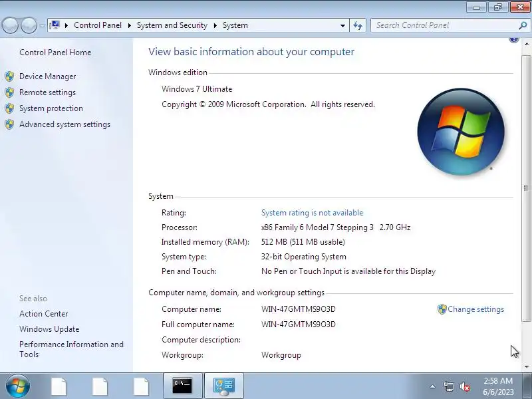
Task: Switch to Command Prompt taskbar button
Action: pyautogui.click(x=182, y=386)
